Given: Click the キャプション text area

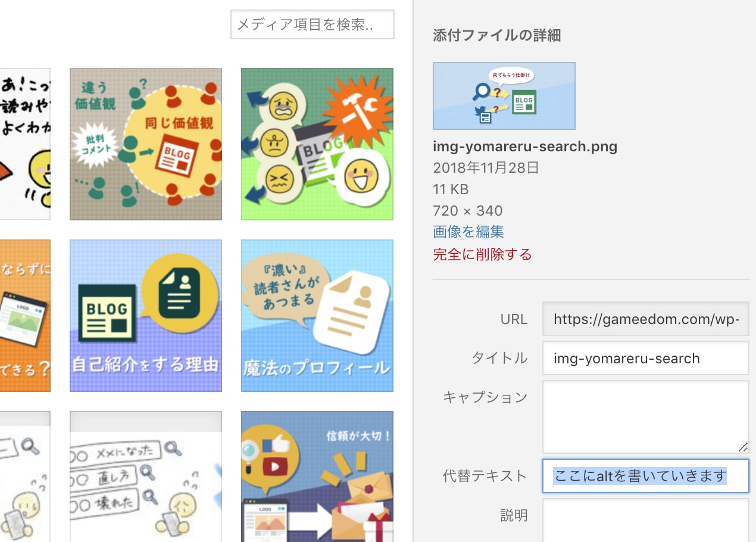Looking at the screenshot, I should [646, 417].
